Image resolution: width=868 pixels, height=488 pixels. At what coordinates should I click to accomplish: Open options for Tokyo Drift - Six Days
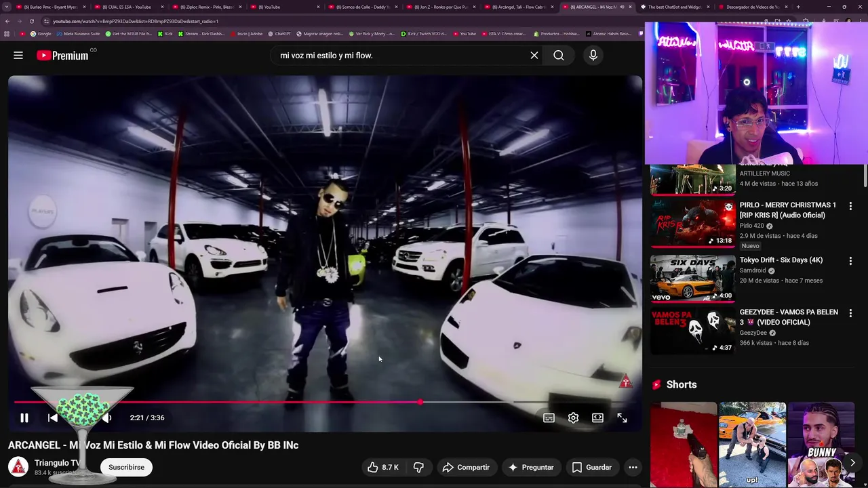tap(850, 261)
